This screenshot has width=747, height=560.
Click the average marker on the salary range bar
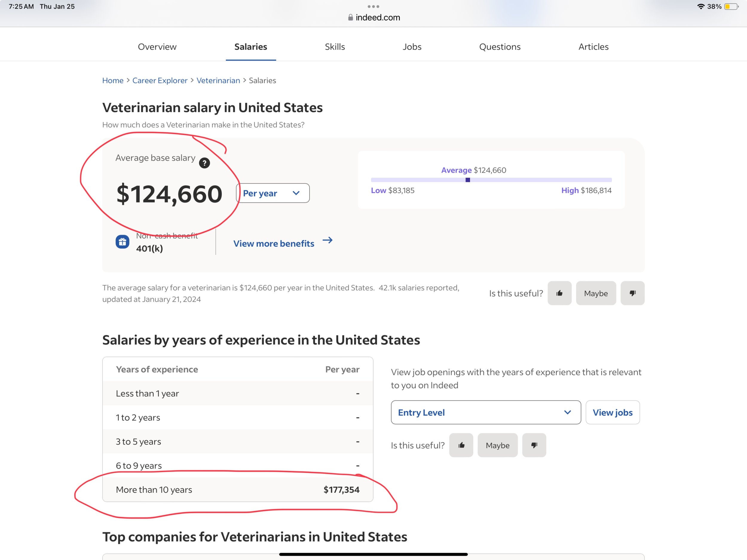click(468, 180)
